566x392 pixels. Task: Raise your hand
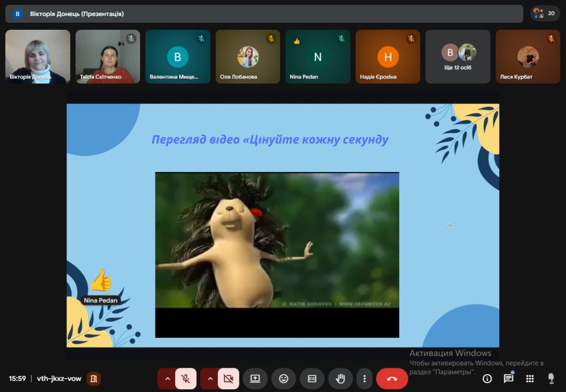click(x=340, y=379)
